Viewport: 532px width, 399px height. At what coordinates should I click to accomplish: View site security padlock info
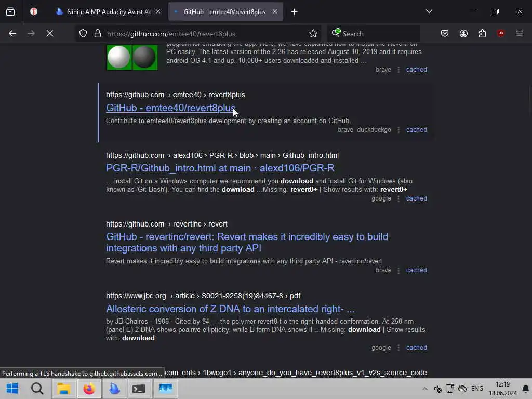pyautogui.click(x=98, y=33)
